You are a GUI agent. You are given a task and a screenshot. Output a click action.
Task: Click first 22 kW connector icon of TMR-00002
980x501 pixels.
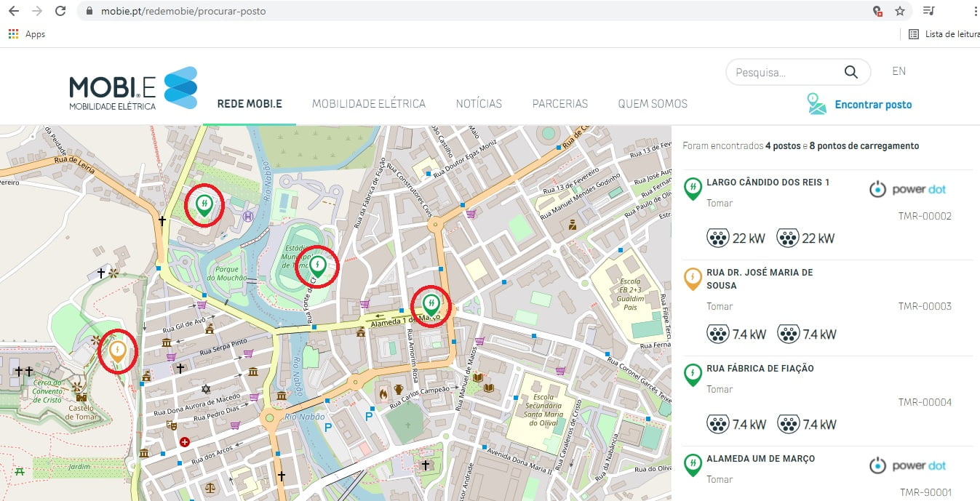(717, 238)
